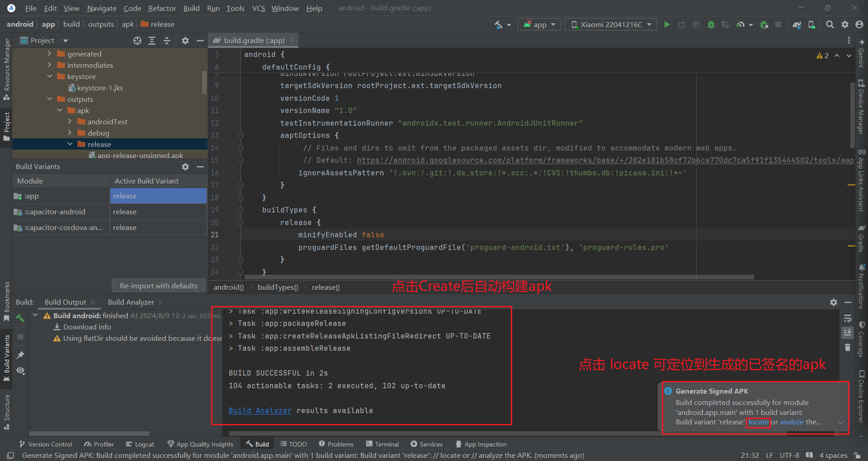Click the Build Analyzer link in output
This screenshot has width=868, height=461.
point(260,410)
